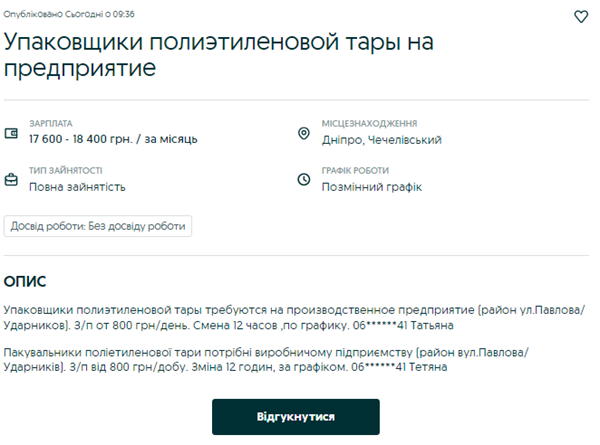Click the salary wallet icon
600x445 pixels.
click(12, 133)
